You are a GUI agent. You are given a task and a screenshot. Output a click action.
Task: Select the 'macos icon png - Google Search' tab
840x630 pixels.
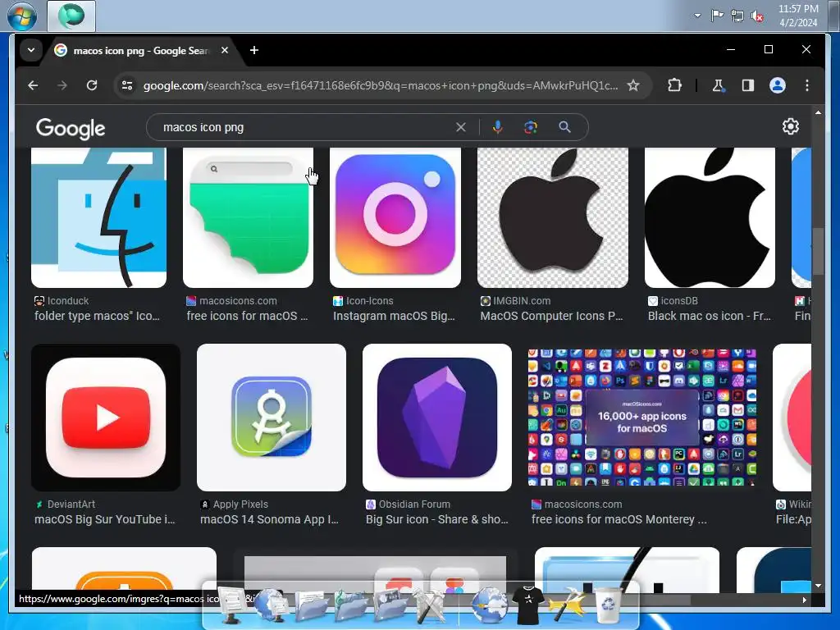pyautogui.click(x=140, y=50)
